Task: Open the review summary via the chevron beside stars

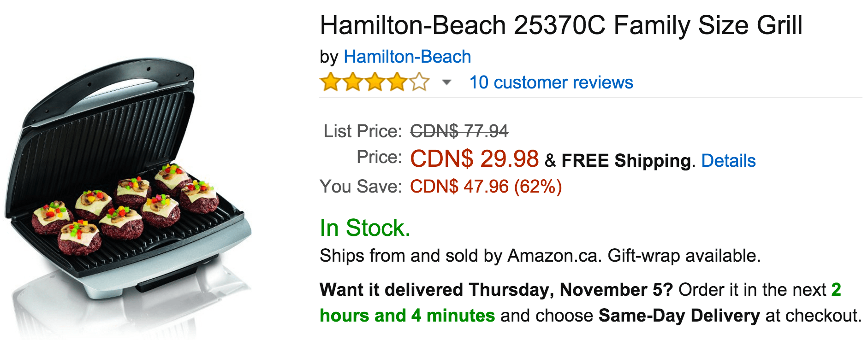Action: click(445, 84)
